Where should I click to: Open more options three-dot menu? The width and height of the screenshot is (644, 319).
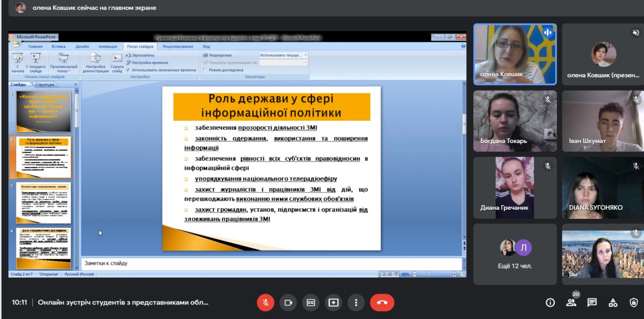click(356, 302)
